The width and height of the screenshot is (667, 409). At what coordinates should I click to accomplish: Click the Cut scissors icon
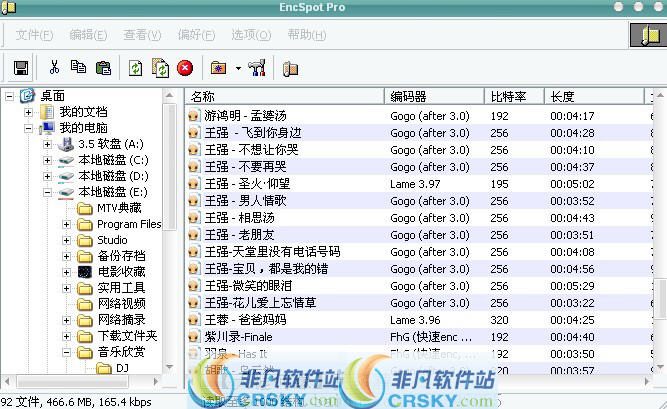(x=54, y=67)
